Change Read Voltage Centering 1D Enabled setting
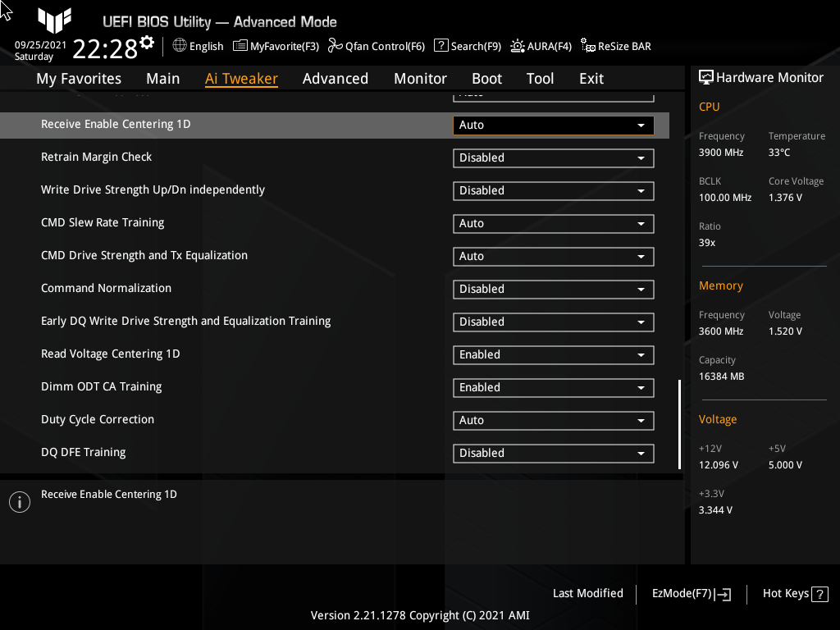The height and width of the screenshot is (630, 840). pos(553,354)
